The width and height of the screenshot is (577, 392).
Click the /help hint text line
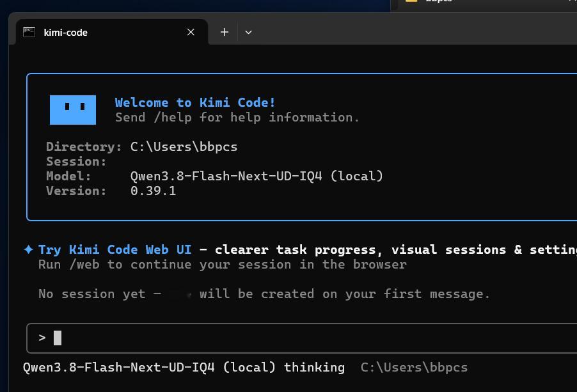click(x=237, y=117)
